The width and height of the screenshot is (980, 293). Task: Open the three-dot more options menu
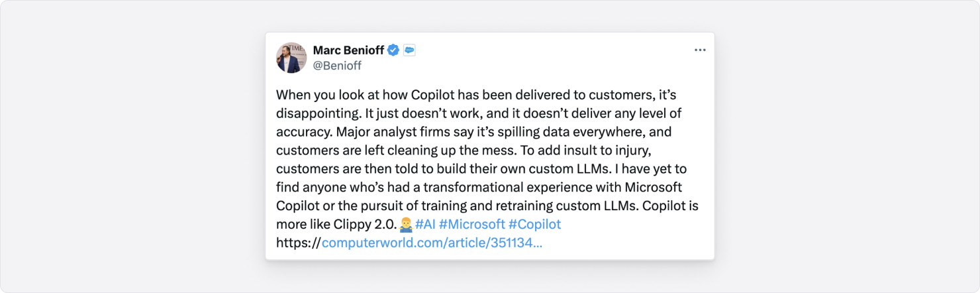700,50
